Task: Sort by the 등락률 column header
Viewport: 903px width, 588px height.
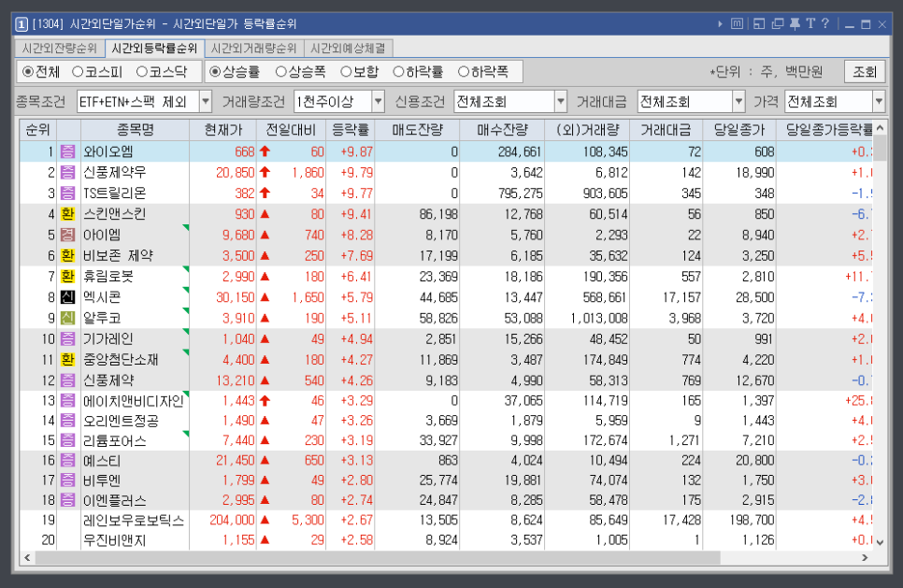Action: [351, 130]
